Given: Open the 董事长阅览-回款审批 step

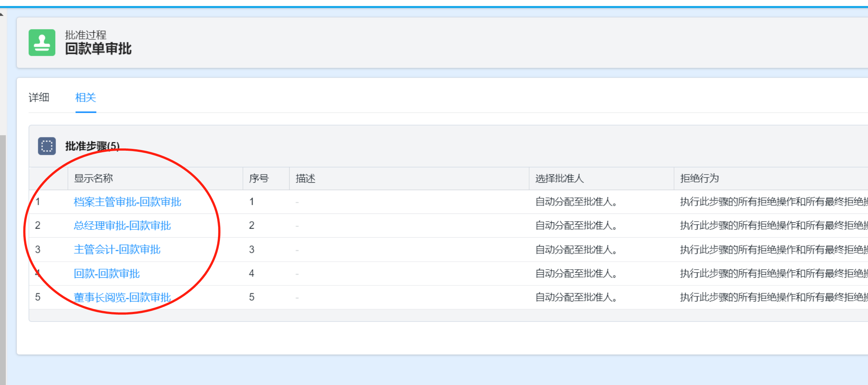Looking at the screenshot, I should (x=122, y=297).
